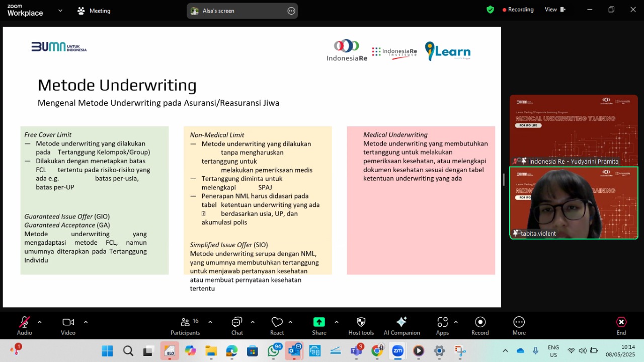The height and width of the screenshot is (362, 644).
Task: Open Task View in taskbar
Action: click(148, 350)
